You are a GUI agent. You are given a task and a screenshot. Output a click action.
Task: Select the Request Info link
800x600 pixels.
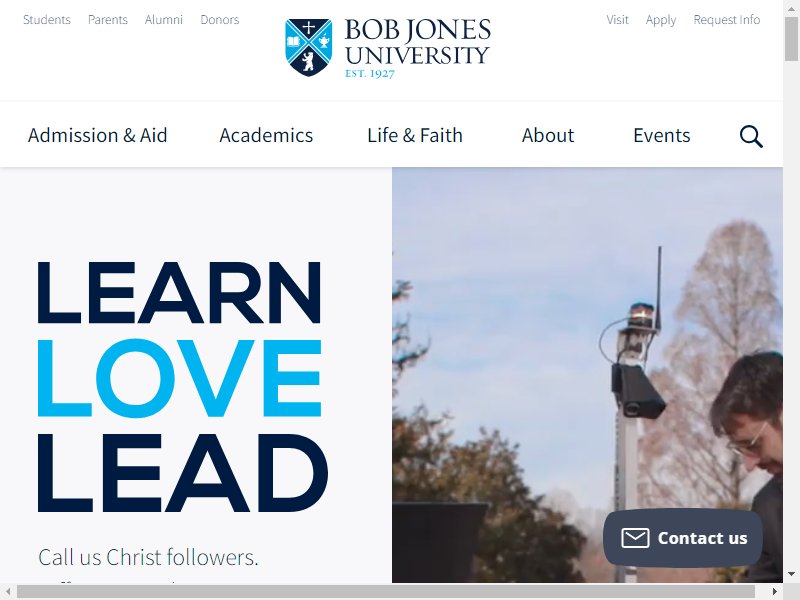point(727,19)
